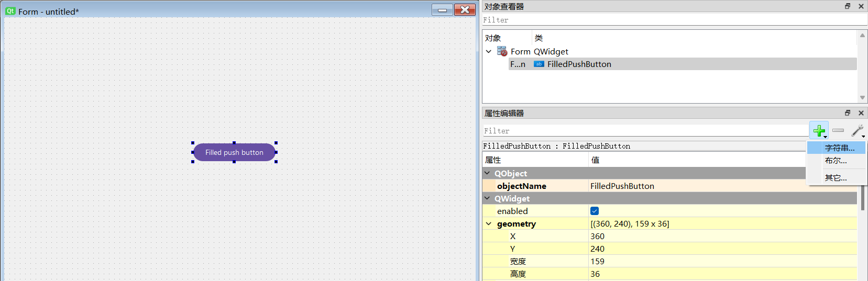The height and width of the screenshot is (281, 868).
Task: Choose 布尔... from the popup menu
Action: 836,161
